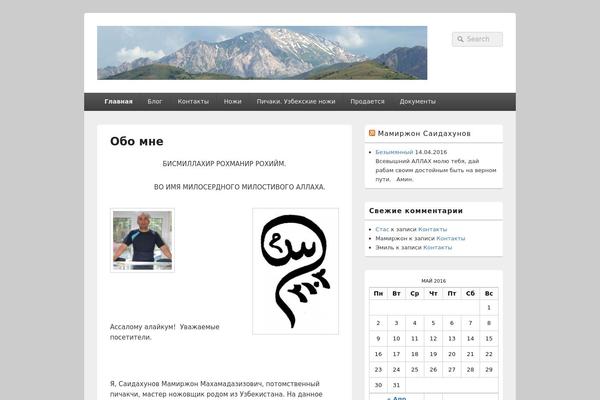Click the Вс weekday column header

point(489,294)
